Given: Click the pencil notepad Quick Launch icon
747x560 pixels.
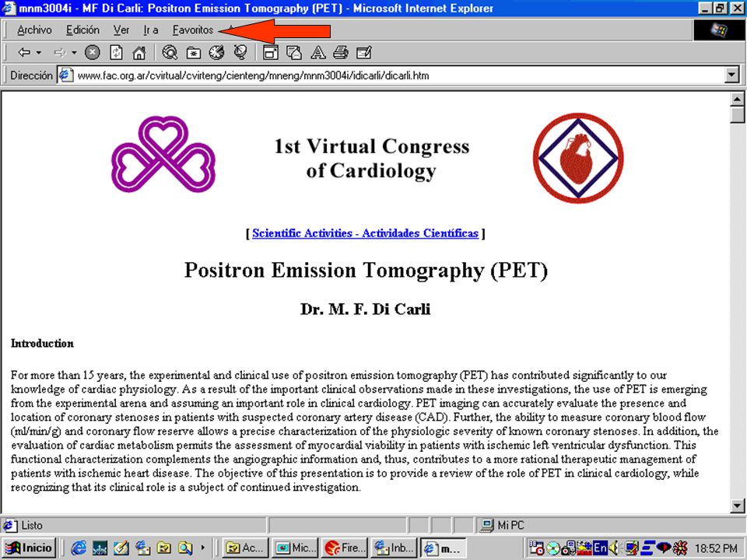Looking at the screenshot, I should [x=121, y=548].
